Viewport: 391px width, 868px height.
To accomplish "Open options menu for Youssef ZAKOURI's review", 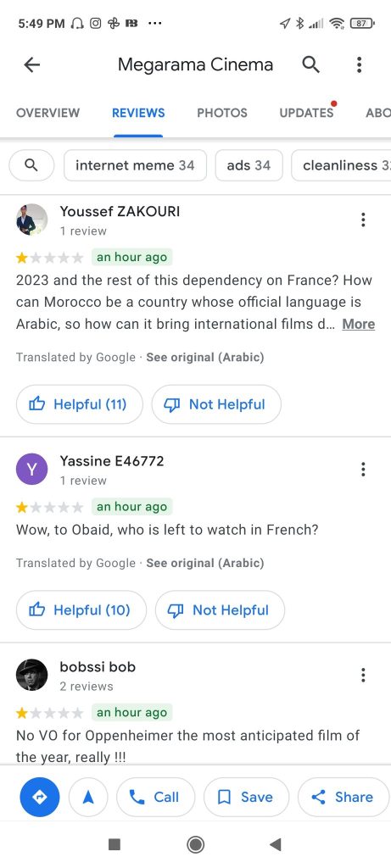I will tap(363, 220).
